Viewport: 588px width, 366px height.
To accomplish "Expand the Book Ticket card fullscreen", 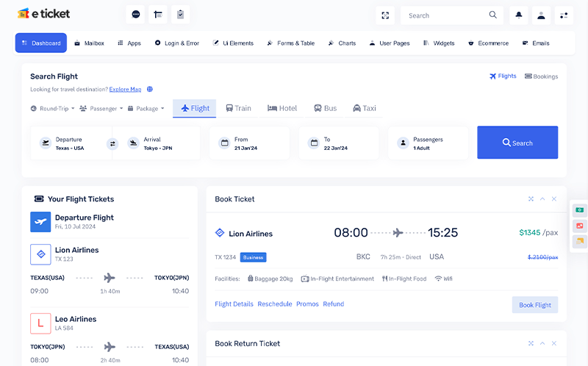I will click(x=531, y=199).
